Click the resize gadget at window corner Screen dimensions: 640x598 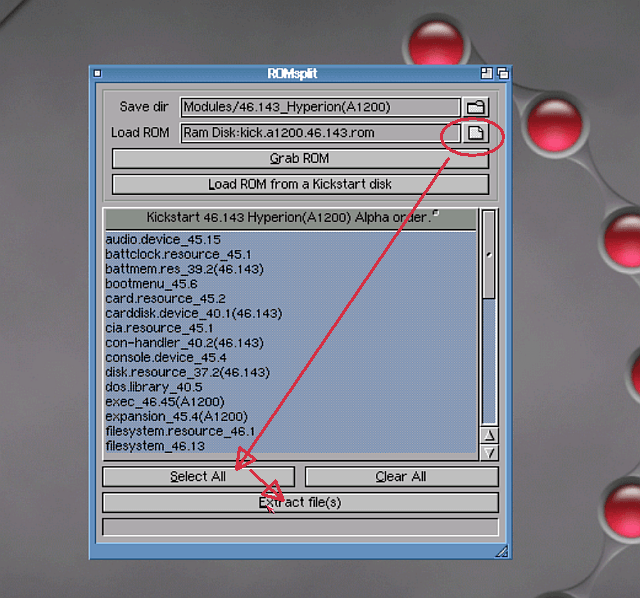tap(502, 551)
